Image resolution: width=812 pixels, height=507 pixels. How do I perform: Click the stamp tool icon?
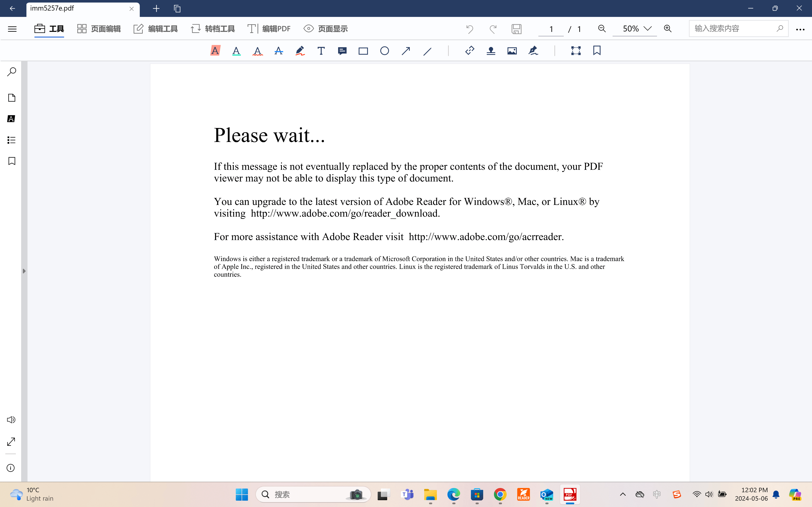point(491,51)
